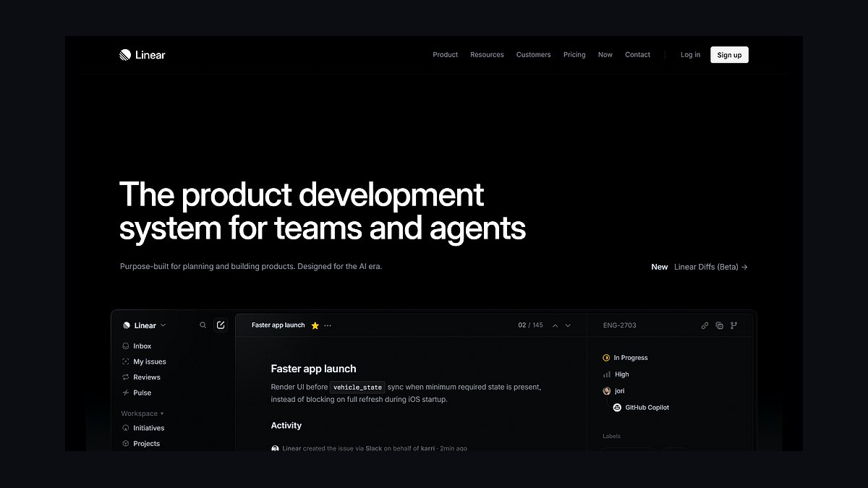Click the Sign up button
The width and height of the screenshot is (868, 488).
pyautogui.click(x=729, y=55)
